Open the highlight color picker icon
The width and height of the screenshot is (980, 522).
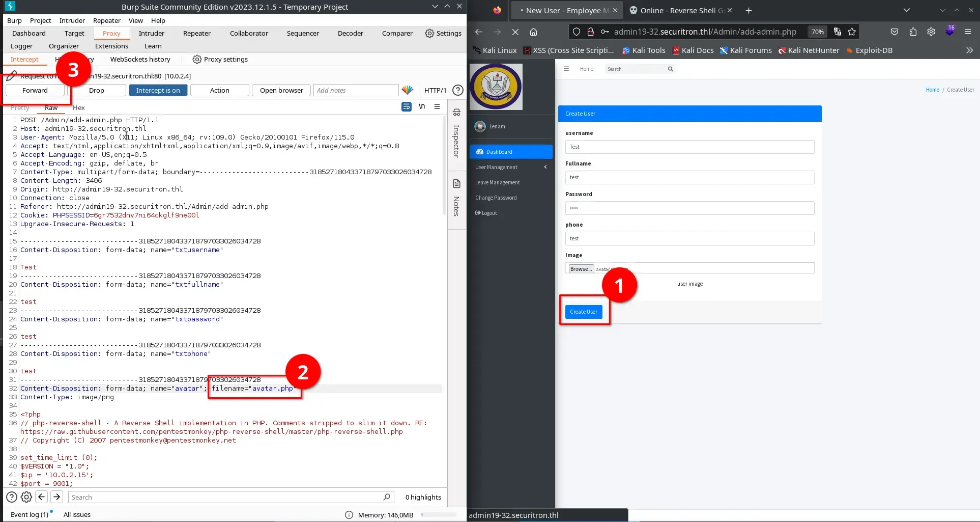pyautogui.click(x=408, y=90)
